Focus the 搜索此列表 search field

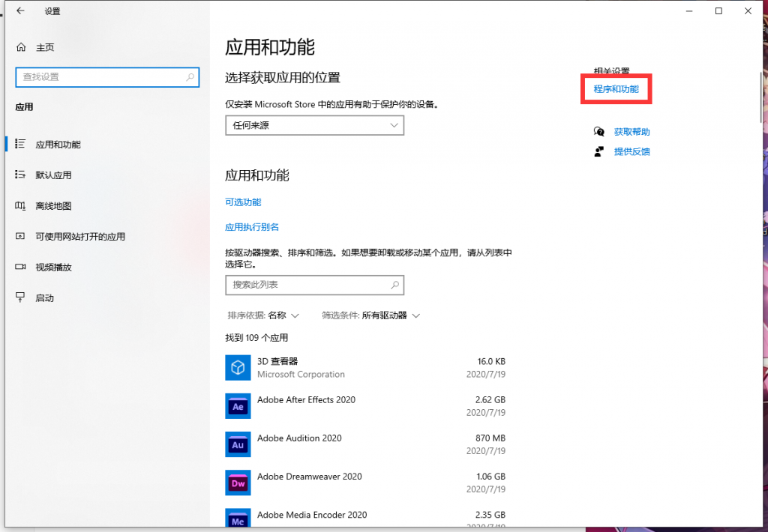[314, 285]
